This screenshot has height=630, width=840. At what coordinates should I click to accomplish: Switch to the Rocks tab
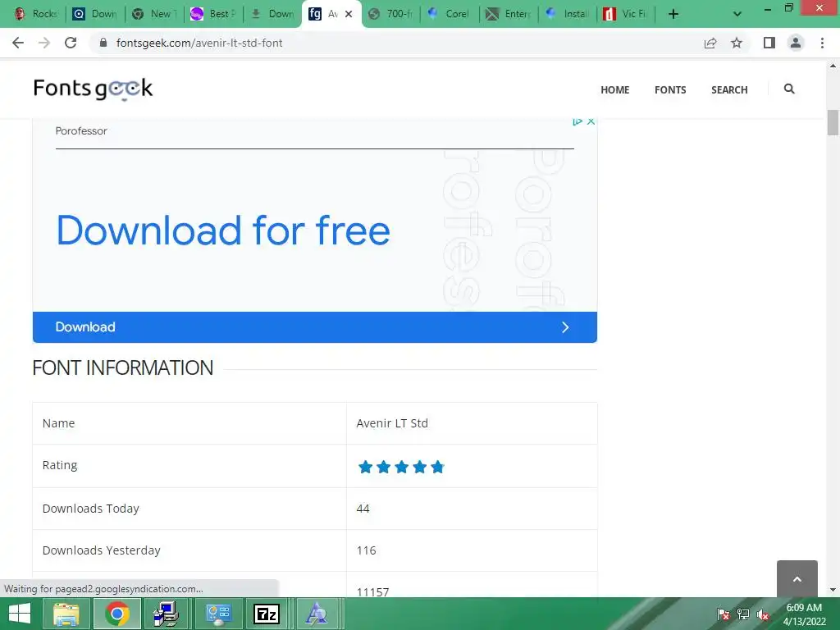pos(36,14)
